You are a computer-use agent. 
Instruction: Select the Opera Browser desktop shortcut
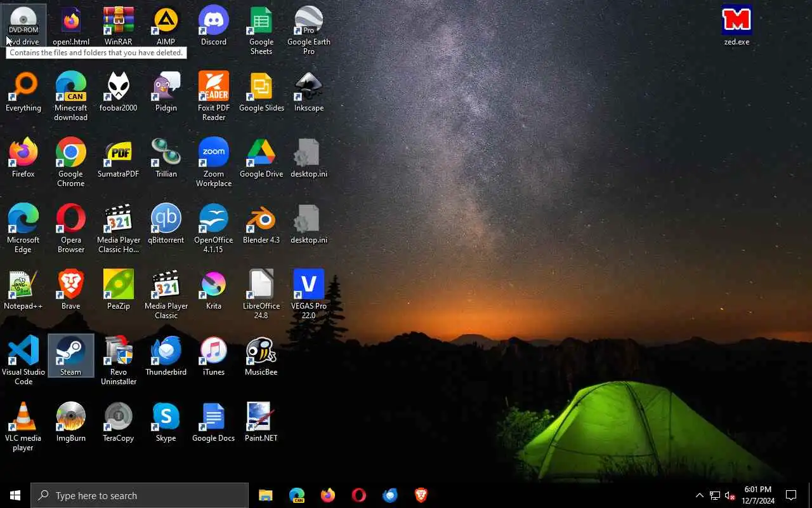click(x=71, y=229)
